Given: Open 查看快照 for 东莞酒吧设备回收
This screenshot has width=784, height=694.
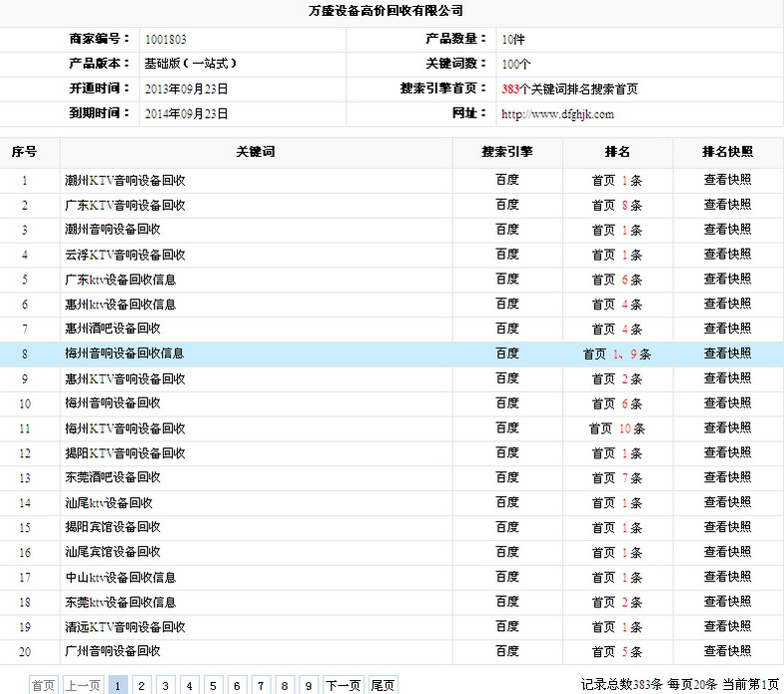Looking at the screenshot, I should coord(727,478).
